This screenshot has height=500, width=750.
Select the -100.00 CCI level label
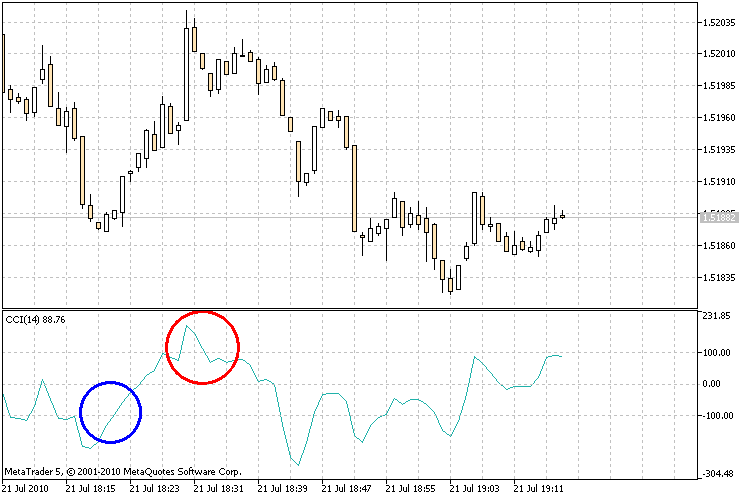[x=716, y=416]
